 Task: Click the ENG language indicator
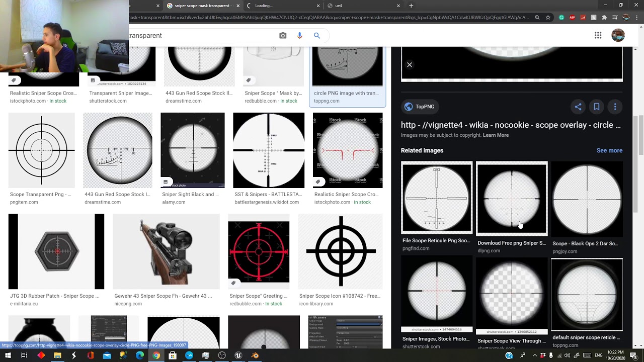(598, 355)
